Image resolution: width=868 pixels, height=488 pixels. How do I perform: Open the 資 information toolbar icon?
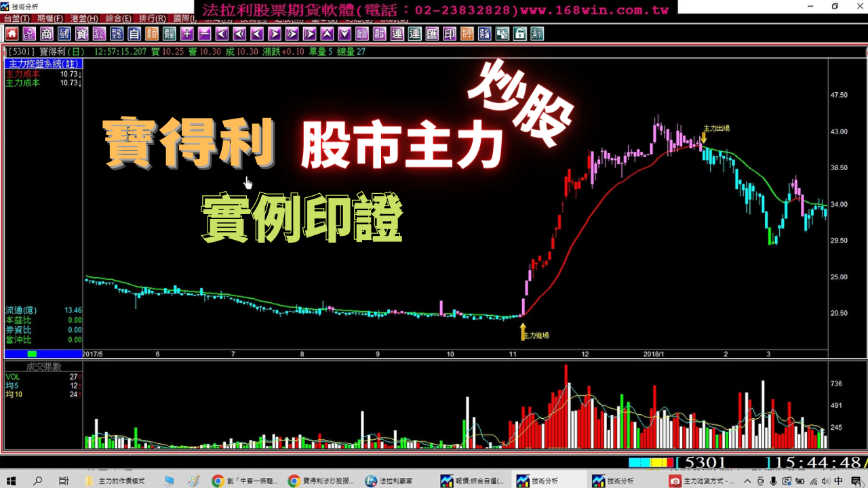(x=81, y=34)
